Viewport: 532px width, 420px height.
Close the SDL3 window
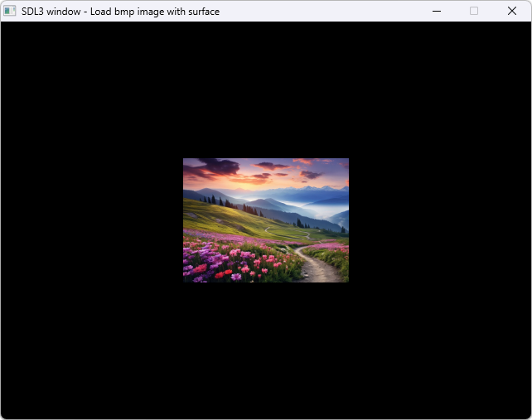pyautogui.click(x=512, y=12)
